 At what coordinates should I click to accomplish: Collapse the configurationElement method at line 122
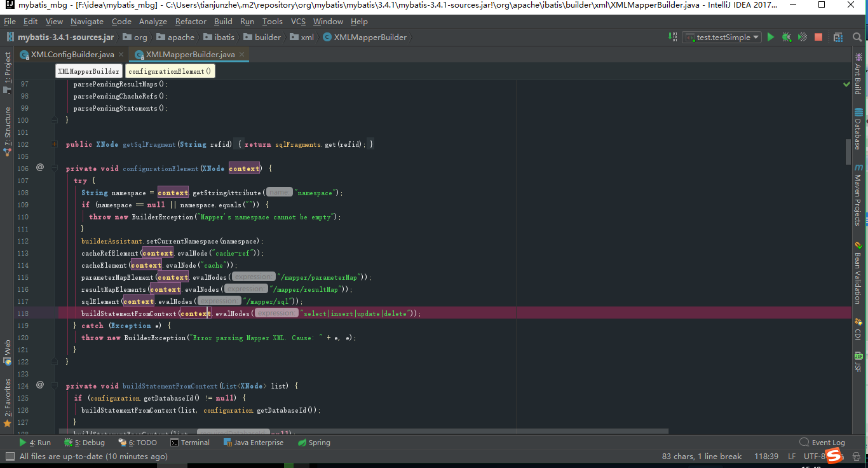click(55, 361)
